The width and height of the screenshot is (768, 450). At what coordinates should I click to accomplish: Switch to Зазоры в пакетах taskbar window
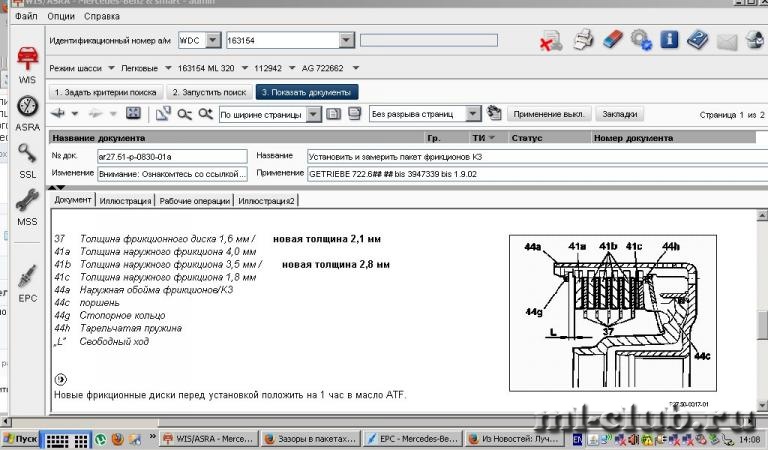pos(311,439)
